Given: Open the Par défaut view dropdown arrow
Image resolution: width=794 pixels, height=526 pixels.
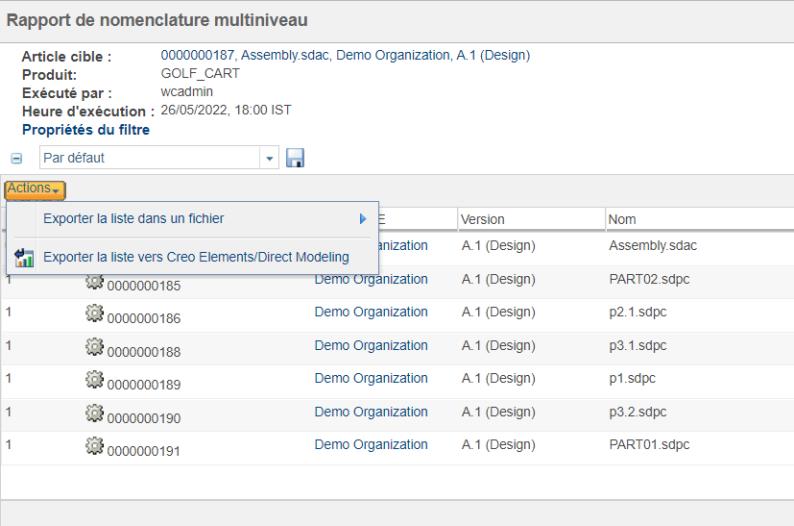Looking at the screenshot, I should coord(269,158).
